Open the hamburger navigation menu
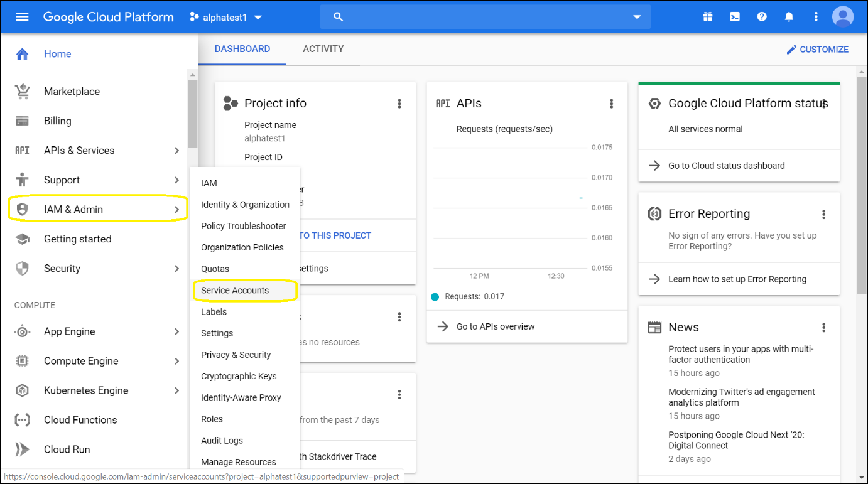Viewport: 868px width, 484px height. [x=22, y=17]
